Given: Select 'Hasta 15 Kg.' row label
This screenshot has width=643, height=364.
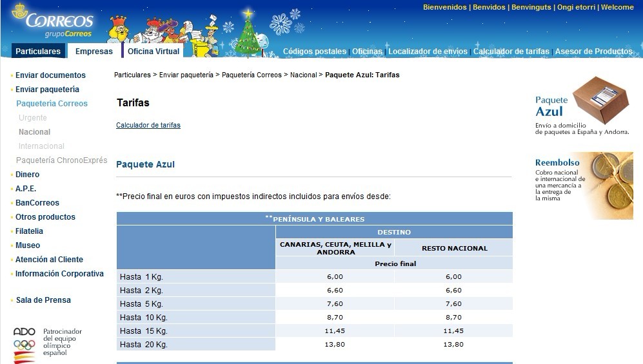Looking at the screenshot, I should [144, 331].
